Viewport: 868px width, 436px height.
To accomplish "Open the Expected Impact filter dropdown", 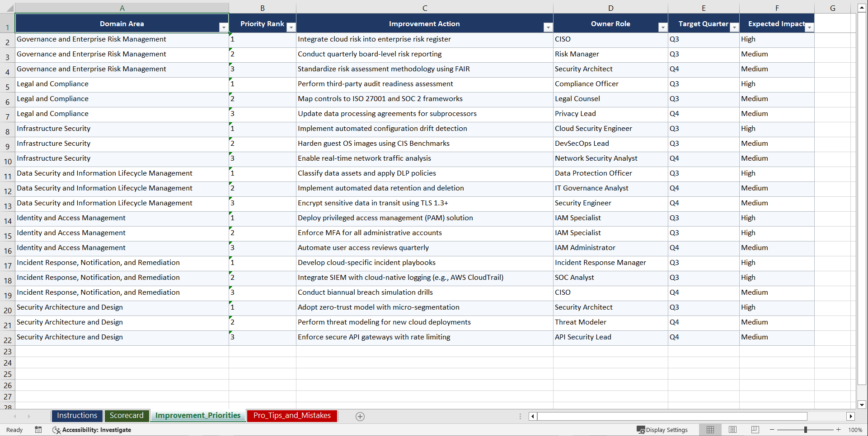I will point(809,27).
